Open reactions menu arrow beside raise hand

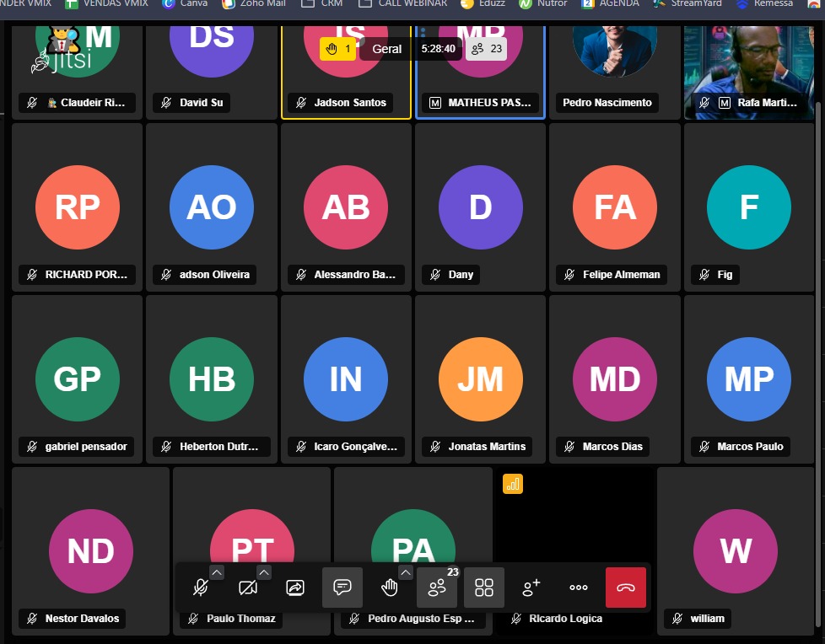[406, 573]
